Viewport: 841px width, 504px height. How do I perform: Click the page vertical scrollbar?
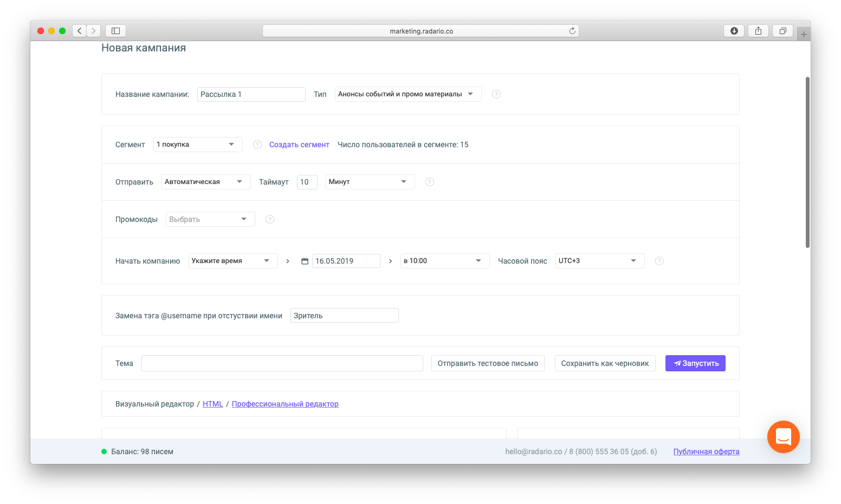[x=807, y=162]
